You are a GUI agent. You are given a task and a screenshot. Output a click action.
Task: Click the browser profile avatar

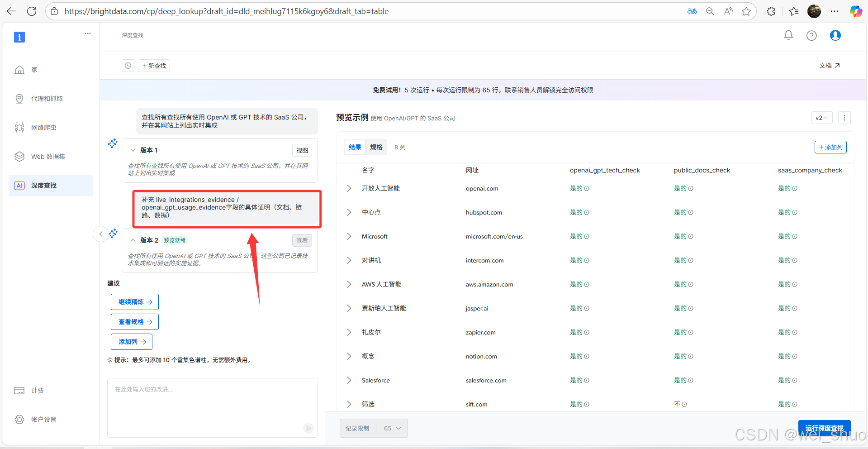tap(814, 11)
